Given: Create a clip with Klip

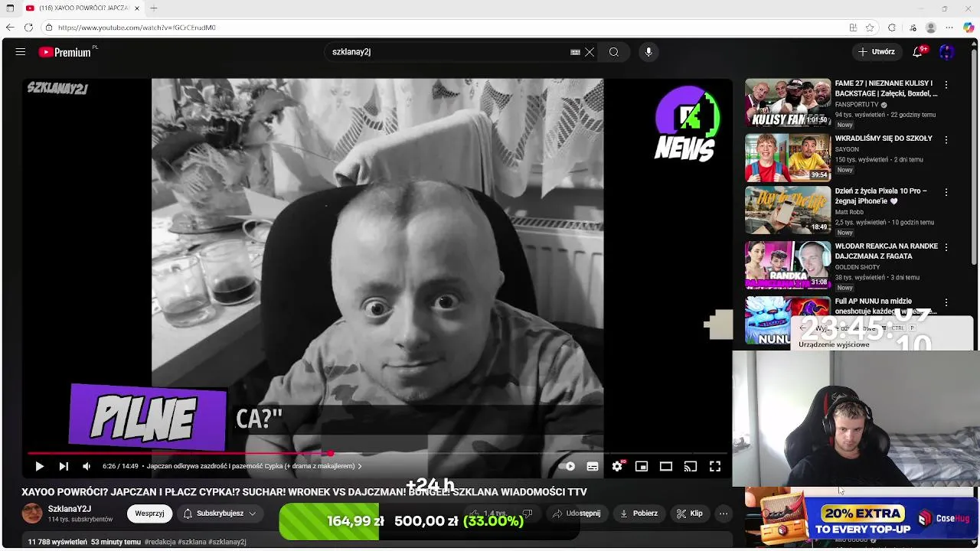Looking at the screenshot, I should pos(689,514).
